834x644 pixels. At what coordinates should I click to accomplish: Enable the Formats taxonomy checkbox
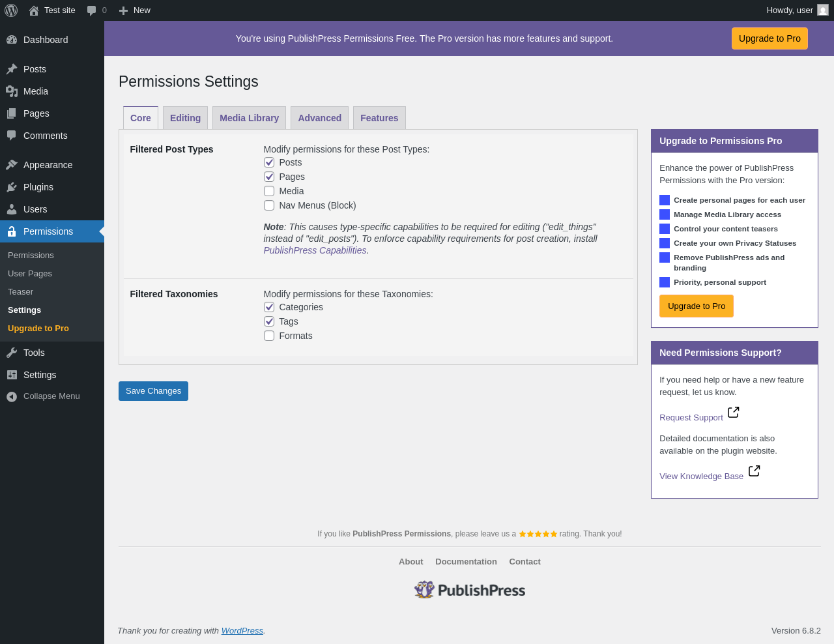pyautogui.click(x=269, y=336)
